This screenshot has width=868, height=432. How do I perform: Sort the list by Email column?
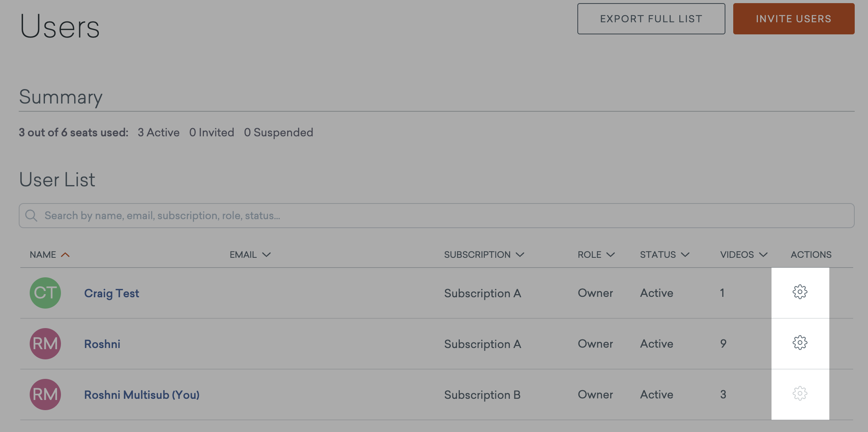(250, 255)
